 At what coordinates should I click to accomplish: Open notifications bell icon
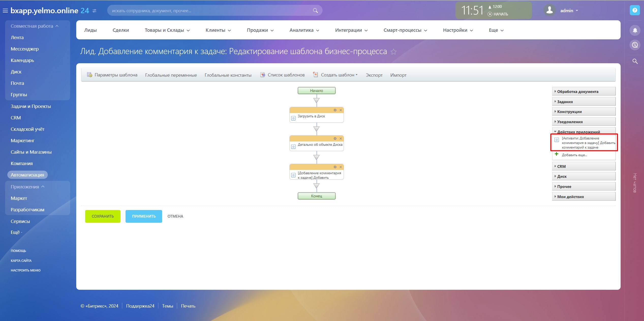tap(635, 30)
